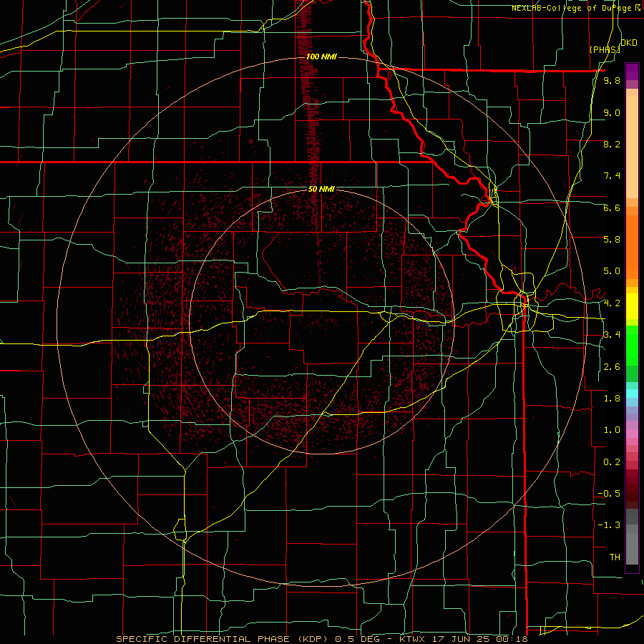The width and height of the screenshot is (644, 644).
Task: Click the TH label on the color scale
Action: [615, 557]
